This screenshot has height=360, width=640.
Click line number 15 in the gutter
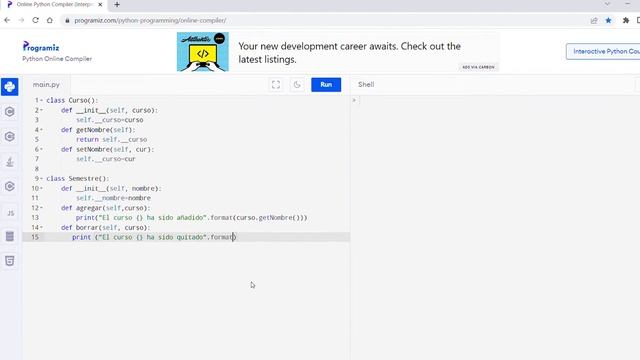[35, 237]
